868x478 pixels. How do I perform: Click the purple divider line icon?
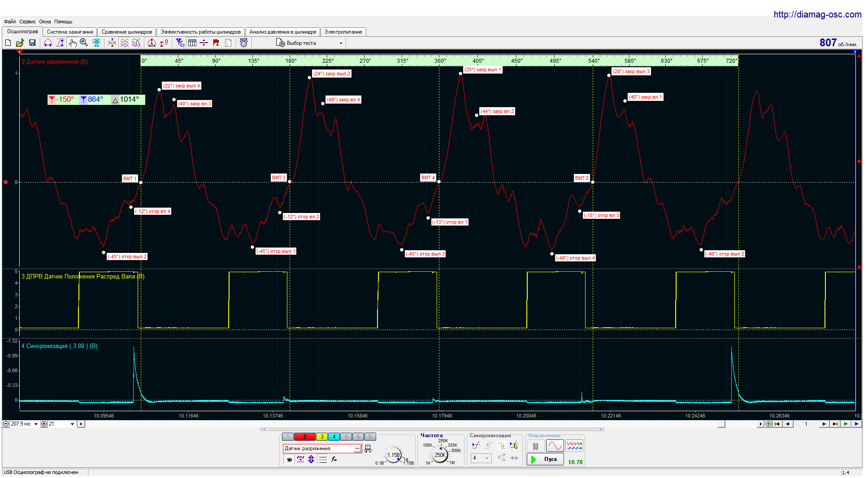coord(204,43)
